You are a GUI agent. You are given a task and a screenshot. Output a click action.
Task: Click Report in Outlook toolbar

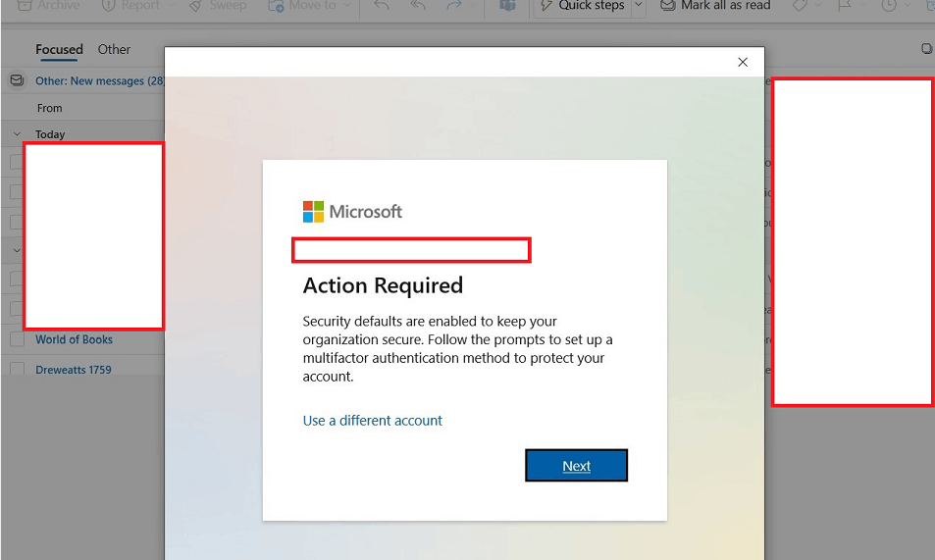130,5
